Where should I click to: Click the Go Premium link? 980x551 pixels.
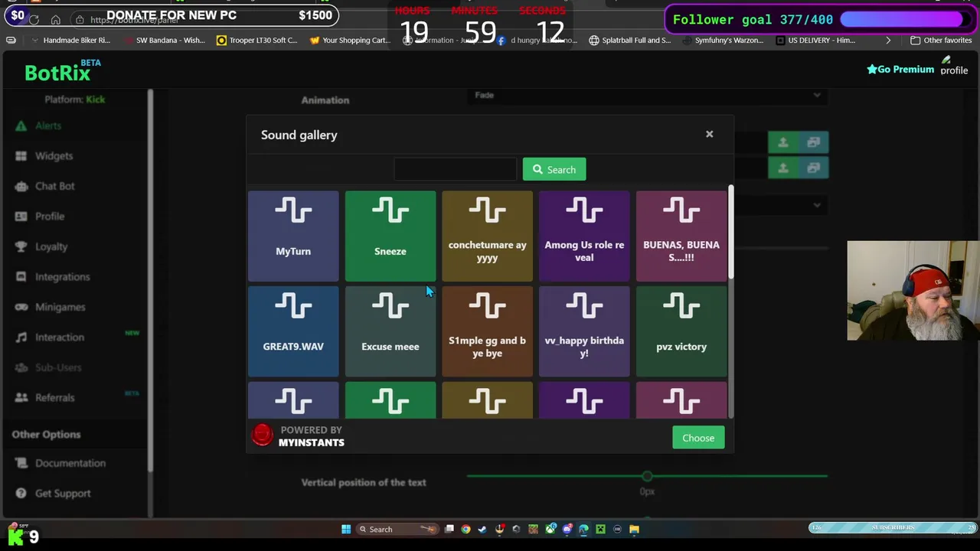(x=900, y=69)
